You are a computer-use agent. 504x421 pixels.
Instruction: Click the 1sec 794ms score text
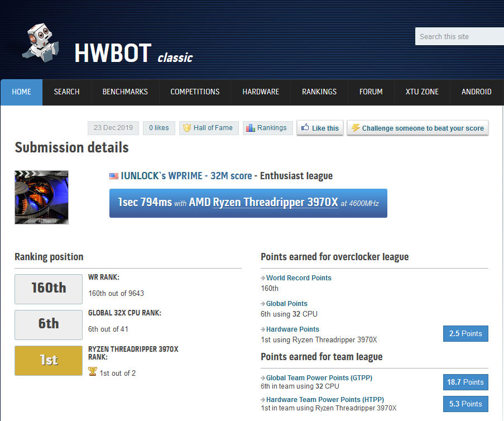click(145, 202)
